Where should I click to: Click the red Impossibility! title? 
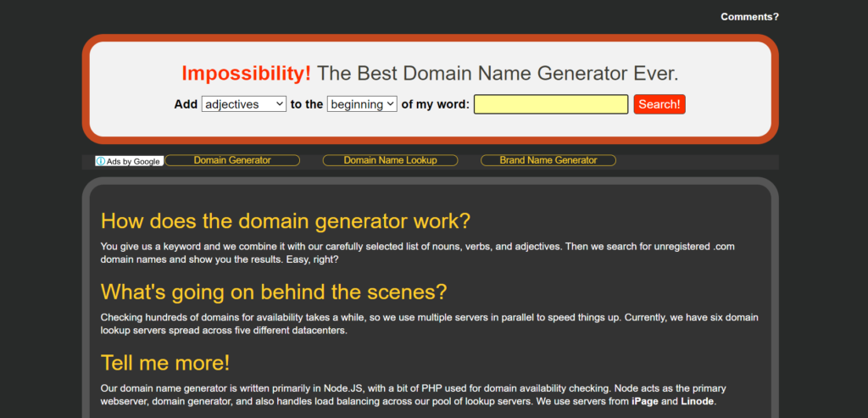246,74
